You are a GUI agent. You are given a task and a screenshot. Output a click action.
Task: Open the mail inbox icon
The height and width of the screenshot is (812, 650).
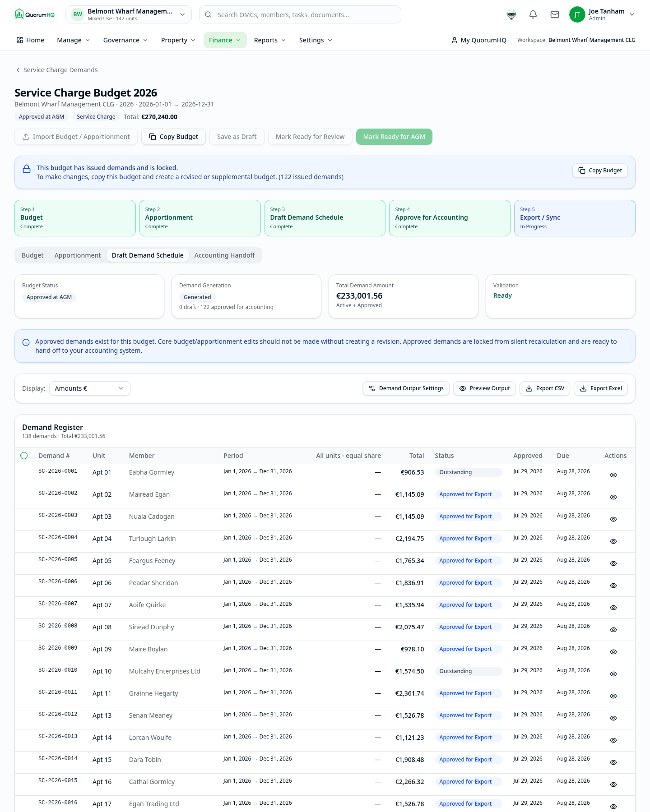[x=555, y=14]
